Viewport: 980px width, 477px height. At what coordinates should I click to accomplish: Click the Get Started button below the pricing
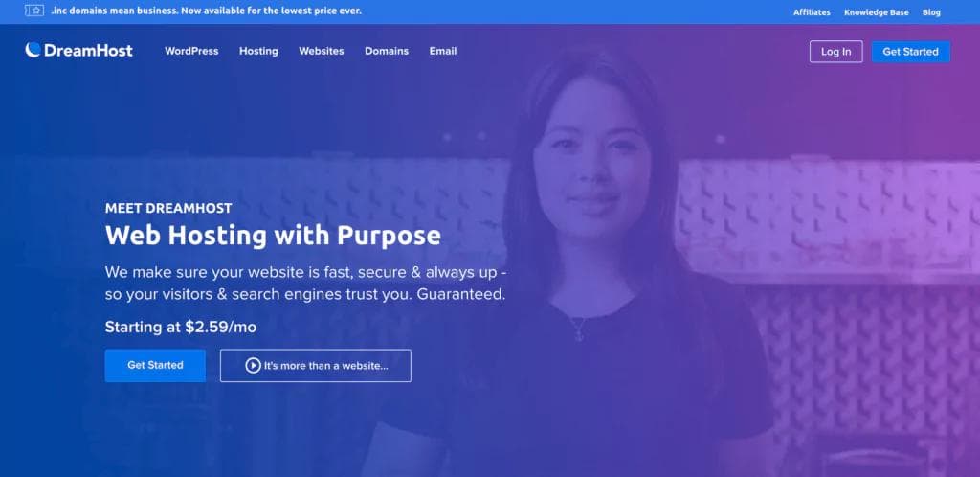(155, 365)
